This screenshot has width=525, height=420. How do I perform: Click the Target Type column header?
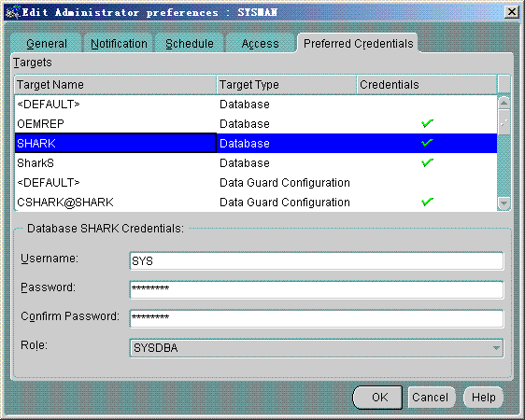point(287,85)
